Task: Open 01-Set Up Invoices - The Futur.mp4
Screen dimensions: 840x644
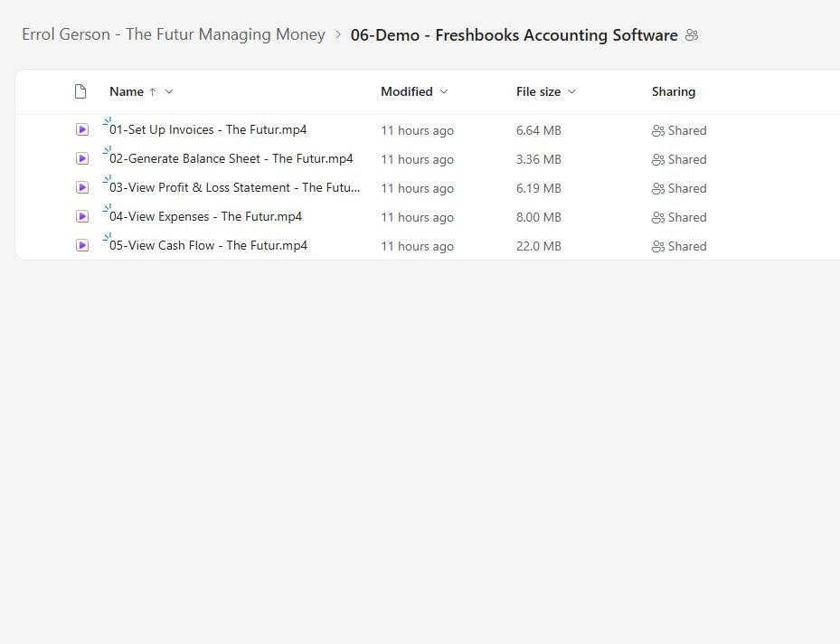Action: [x=208, y=129]
